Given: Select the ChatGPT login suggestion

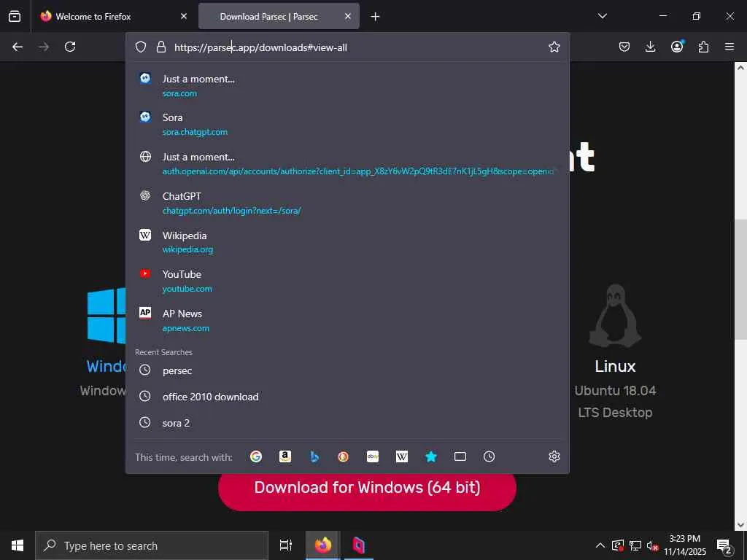Looking at the screenshot, I should (x=347, y=203).
